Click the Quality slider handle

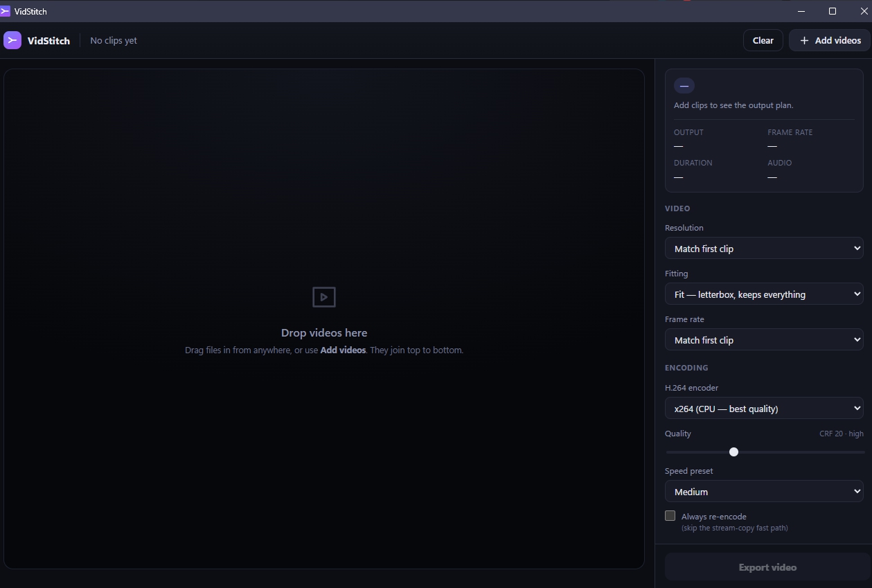tap(733, 452)
